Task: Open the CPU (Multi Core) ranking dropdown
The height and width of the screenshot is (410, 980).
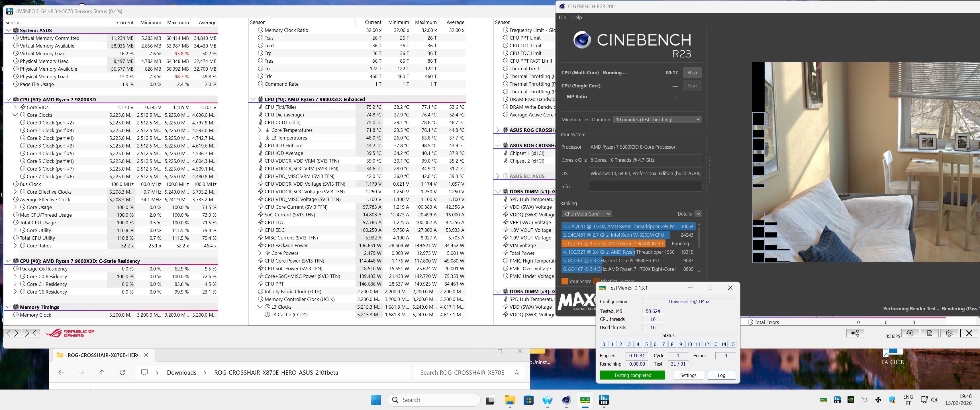Action: tap(587, 214)
